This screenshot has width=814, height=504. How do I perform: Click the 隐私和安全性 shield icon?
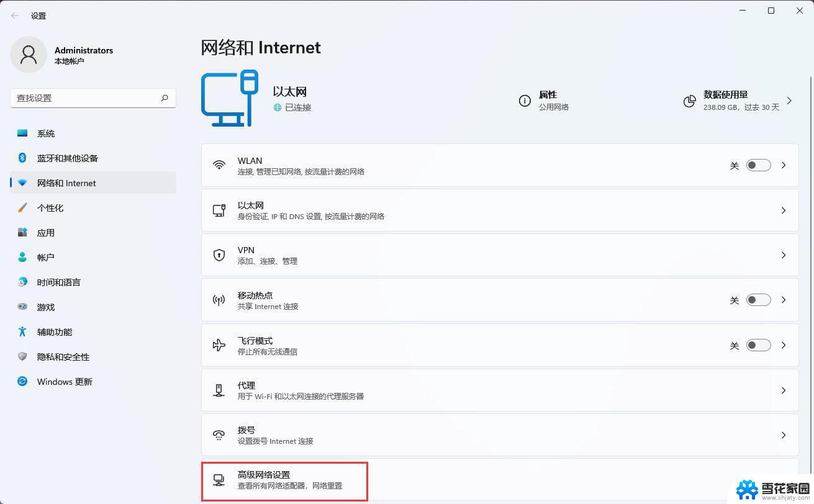(22, 357)
